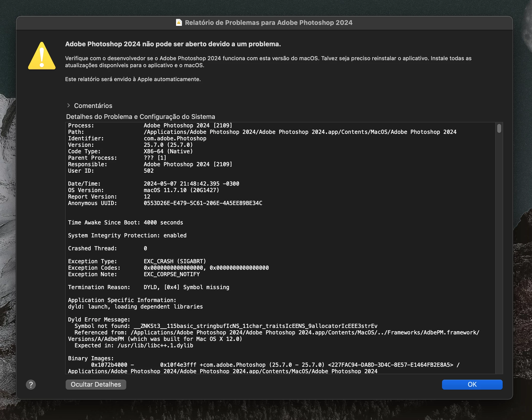Click the Binary Images section label
This screenshot has width=532, height=420.
point(91,358)
